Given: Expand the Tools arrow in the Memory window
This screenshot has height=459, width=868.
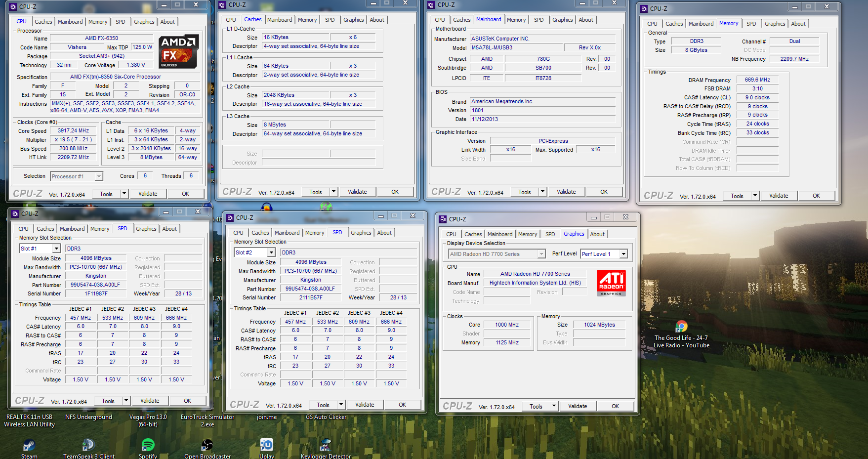Looking at the screenshot, I should click(x=755, y=196).
